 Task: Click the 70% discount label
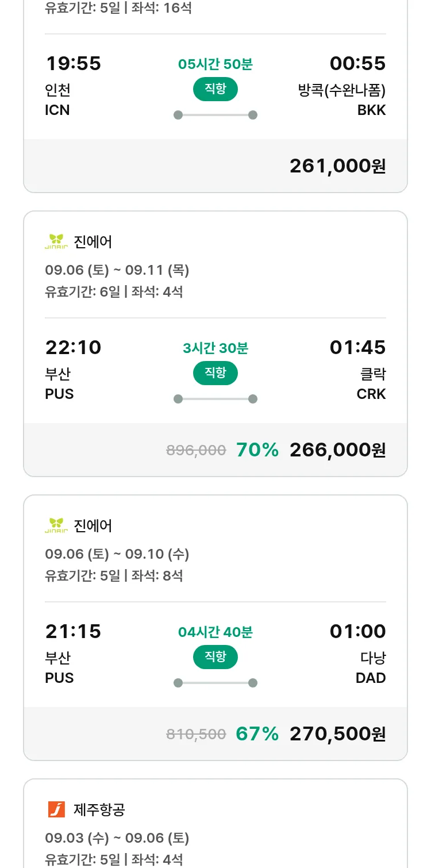click(257, 450)
